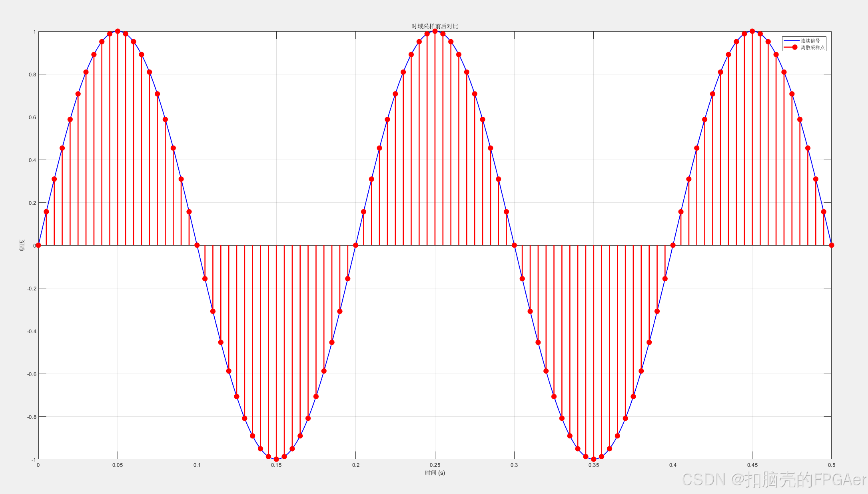
Task: Click the red sample marker at first peak
Action: click(x=118, y=31)
